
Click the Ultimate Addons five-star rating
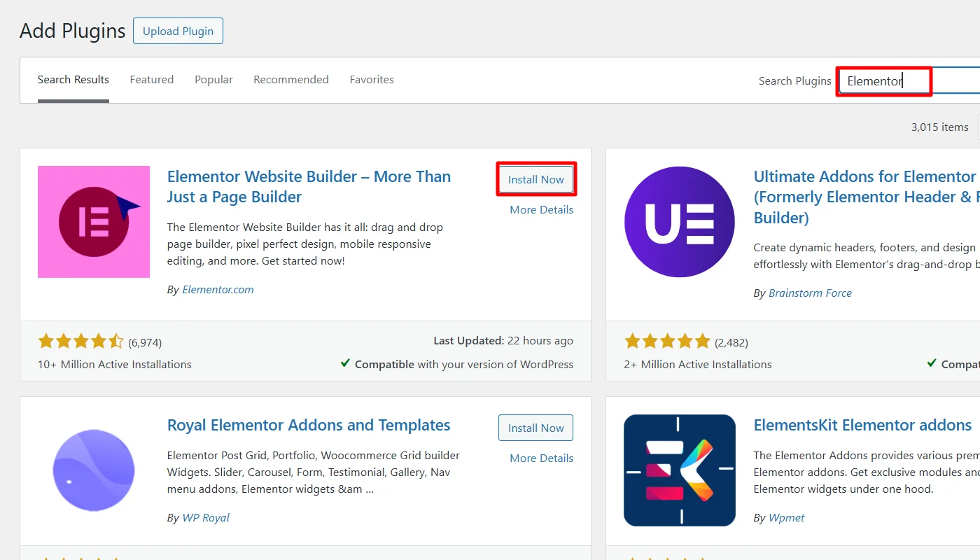tap(667, 342)
